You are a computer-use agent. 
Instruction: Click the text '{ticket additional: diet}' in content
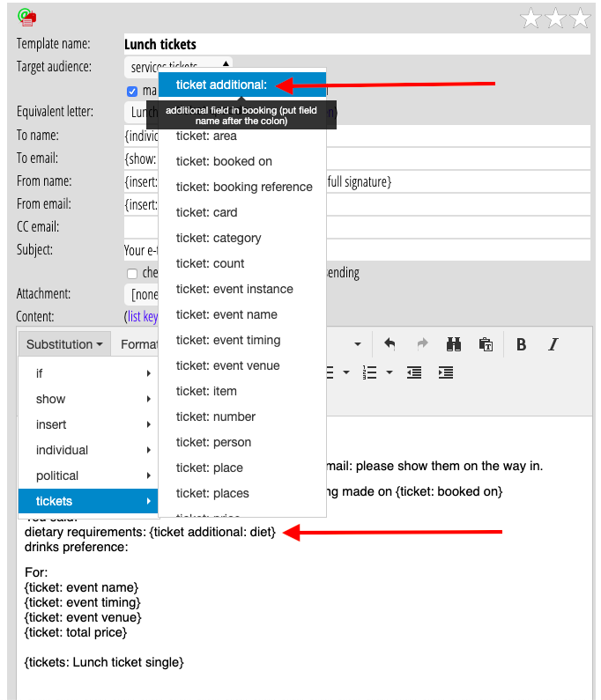(x=212, y=532)
